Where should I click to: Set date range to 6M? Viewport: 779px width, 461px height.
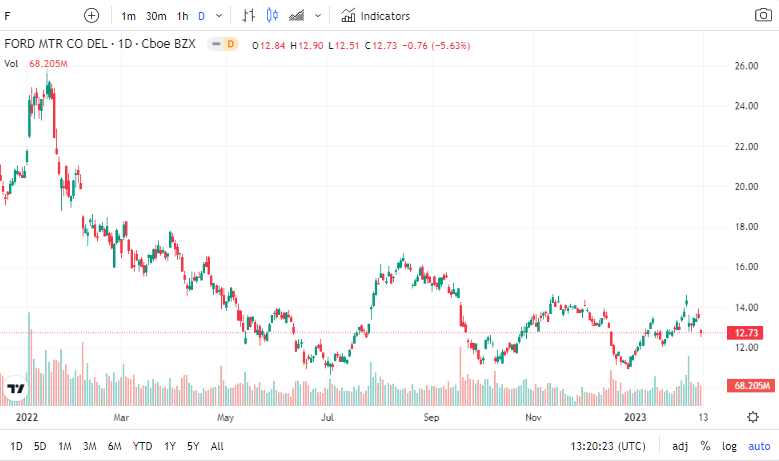115,446
